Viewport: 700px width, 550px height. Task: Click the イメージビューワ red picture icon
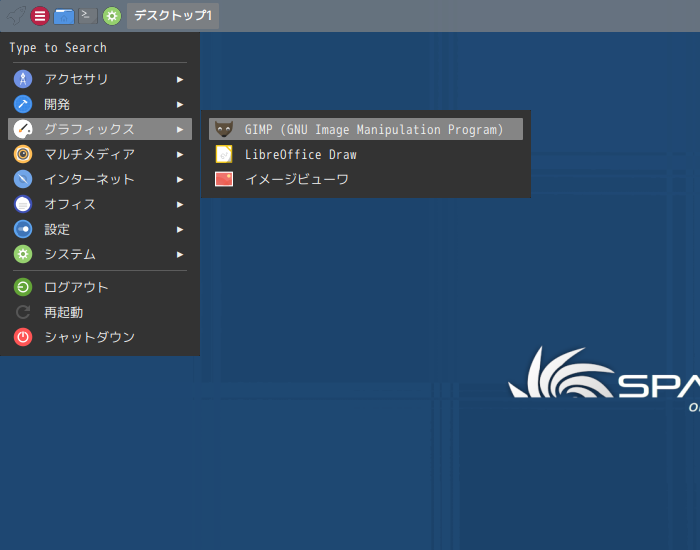point(224,179)
